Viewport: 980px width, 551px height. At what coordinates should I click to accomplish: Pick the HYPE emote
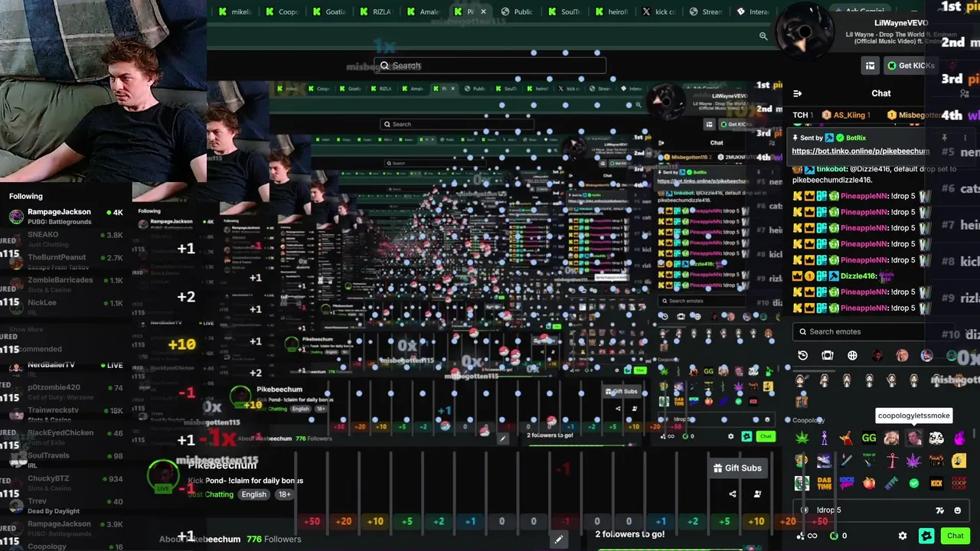click(x=891, y=483)
